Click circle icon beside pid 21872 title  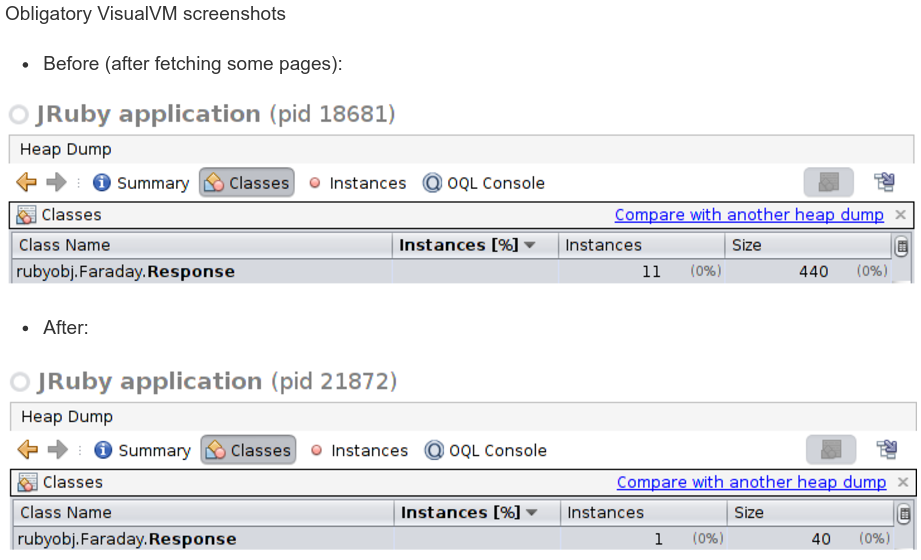pos(20,382)
